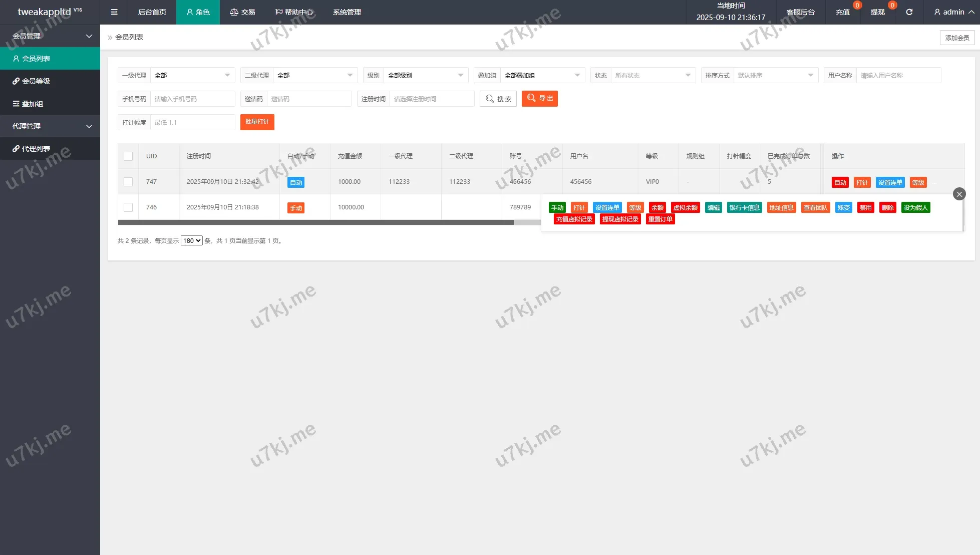The height and width of the screenshot is (555, 980).
Task: Switch to the 交易 top menu tab
Action: pos(242,12)
